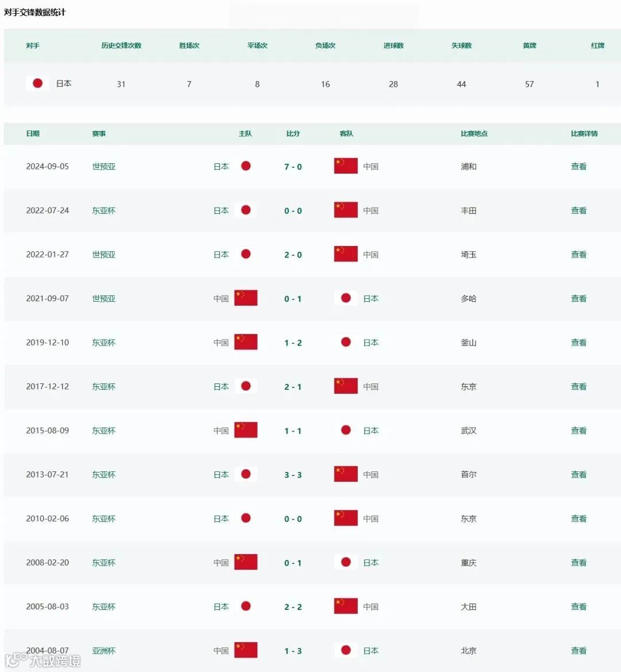The width and height of the screenshot is (621, 672).
Task: Click the venue 重庆 cell
Action: click(469, 562)
